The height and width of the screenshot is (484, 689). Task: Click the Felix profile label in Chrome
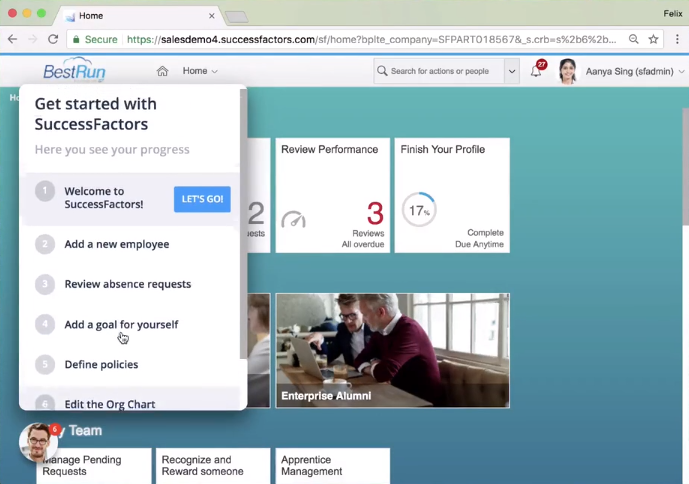coord(673,14)
